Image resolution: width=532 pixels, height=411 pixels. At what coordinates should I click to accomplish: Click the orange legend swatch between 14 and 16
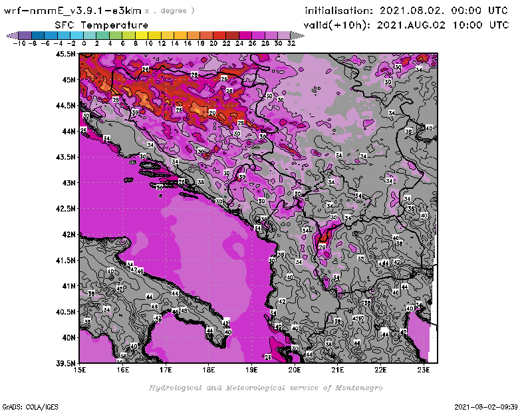click(180, 35)
